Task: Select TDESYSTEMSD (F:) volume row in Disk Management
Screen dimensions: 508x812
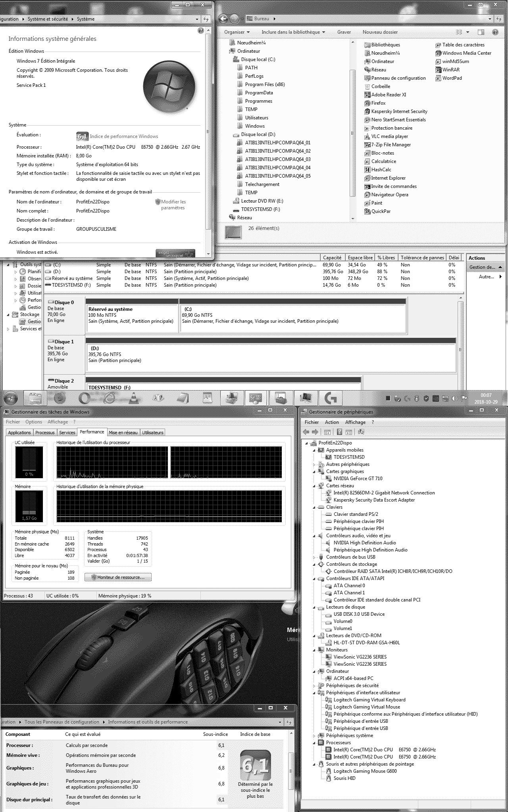Action: click(x=254, y=285)
